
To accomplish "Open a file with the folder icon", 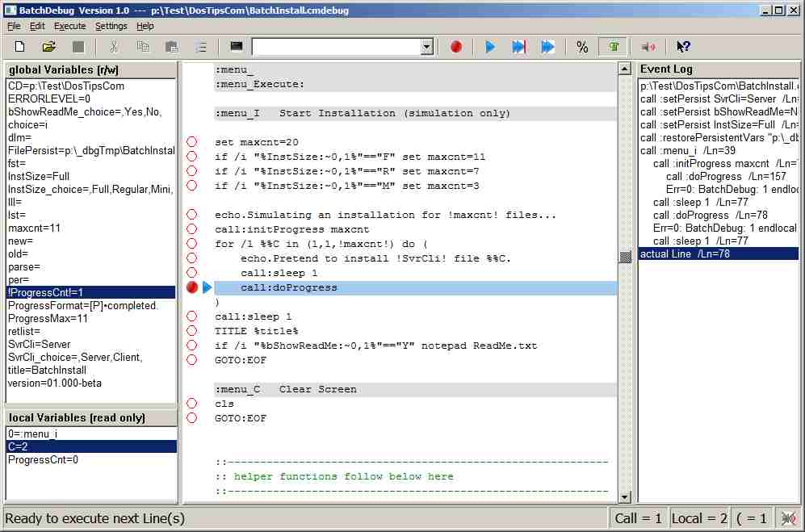I will pos(48,47).
